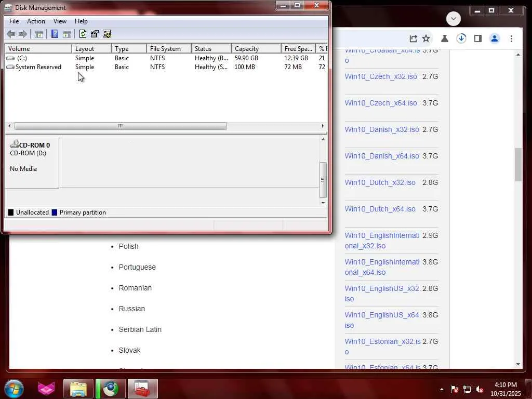Click the 59.90 GB capacity cell
Image resolution: width=532 pixels, height=399 pixels.
pyautogui.click(x=246, y=58)
